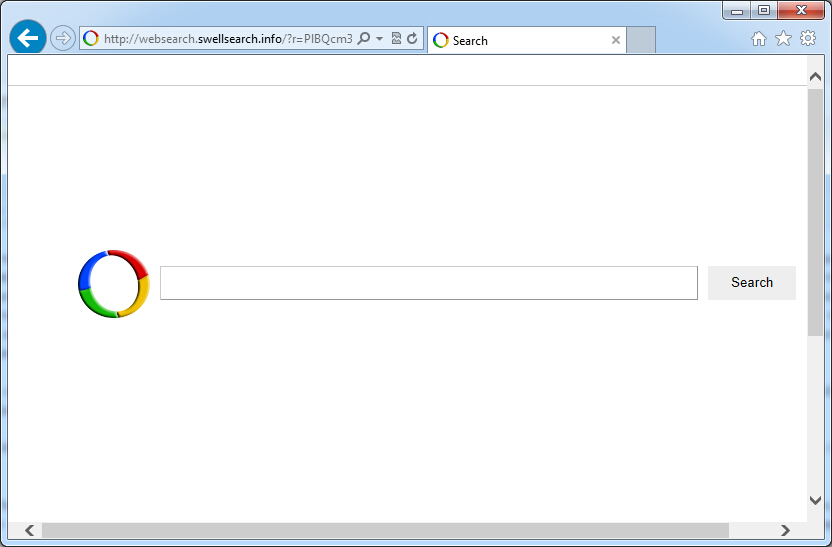The height and width of the screenshot is (547, 832).
Task: Click the Forward navigation arrow
Action: click(63, 38)
